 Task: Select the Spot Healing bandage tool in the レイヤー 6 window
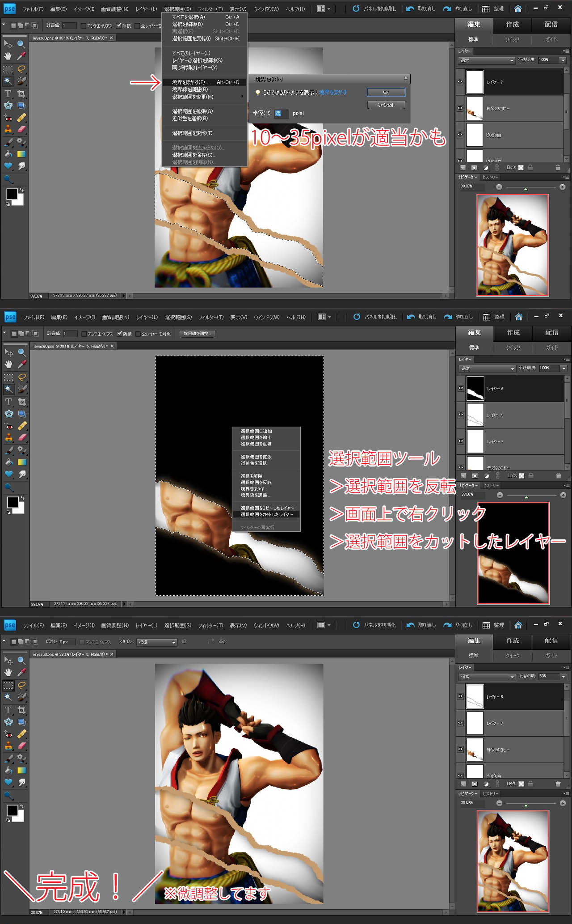[x=21, y=426]
